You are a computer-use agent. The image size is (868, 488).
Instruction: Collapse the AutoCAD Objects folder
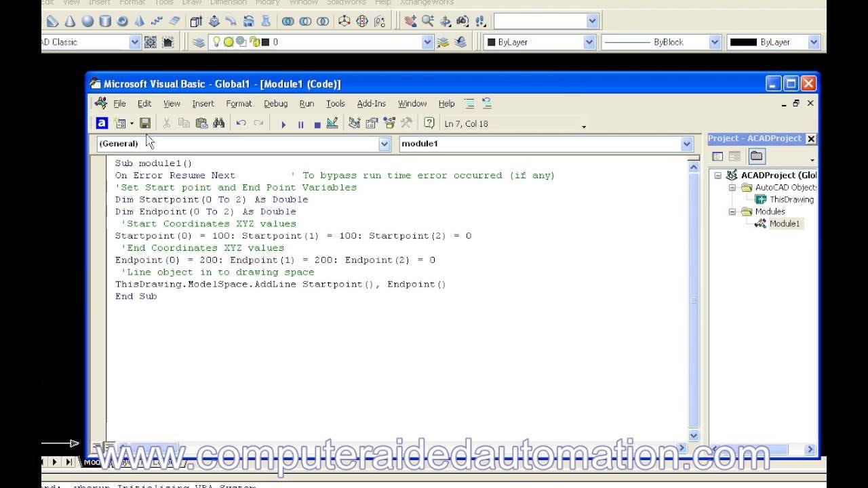pos(732,188)
